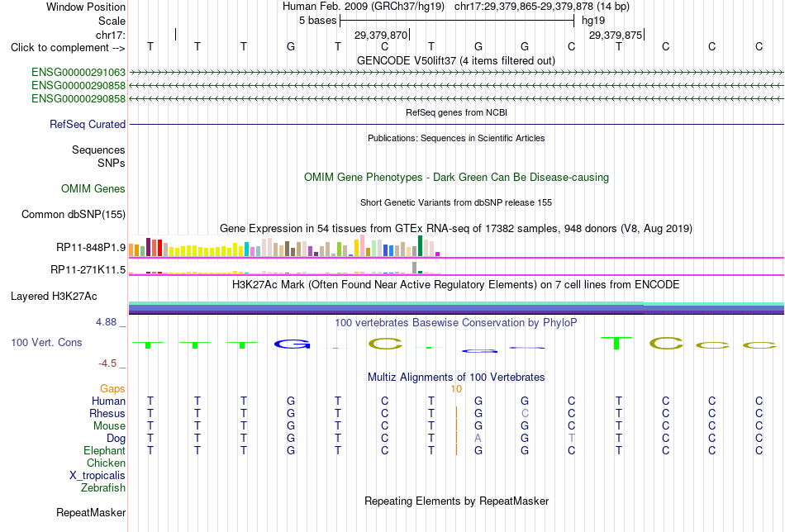
Task: Click the -4.5 PhyloP lower limit
Action: pos(107,363)
